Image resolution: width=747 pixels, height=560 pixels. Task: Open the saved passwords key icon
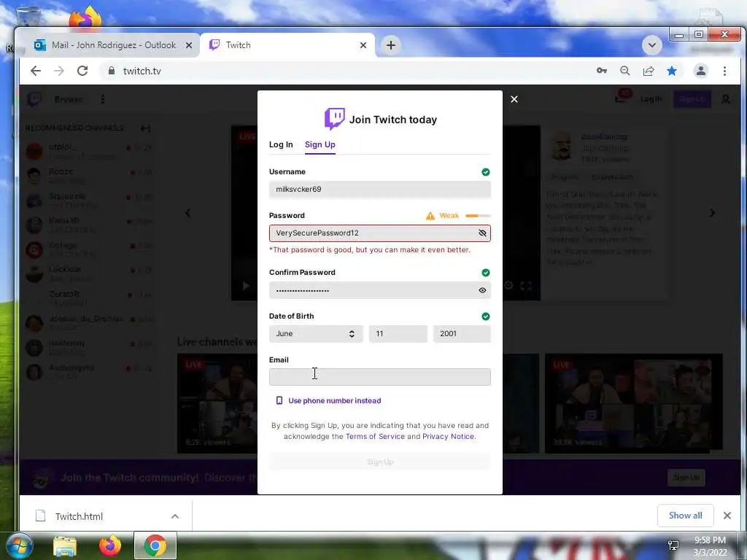602,71
